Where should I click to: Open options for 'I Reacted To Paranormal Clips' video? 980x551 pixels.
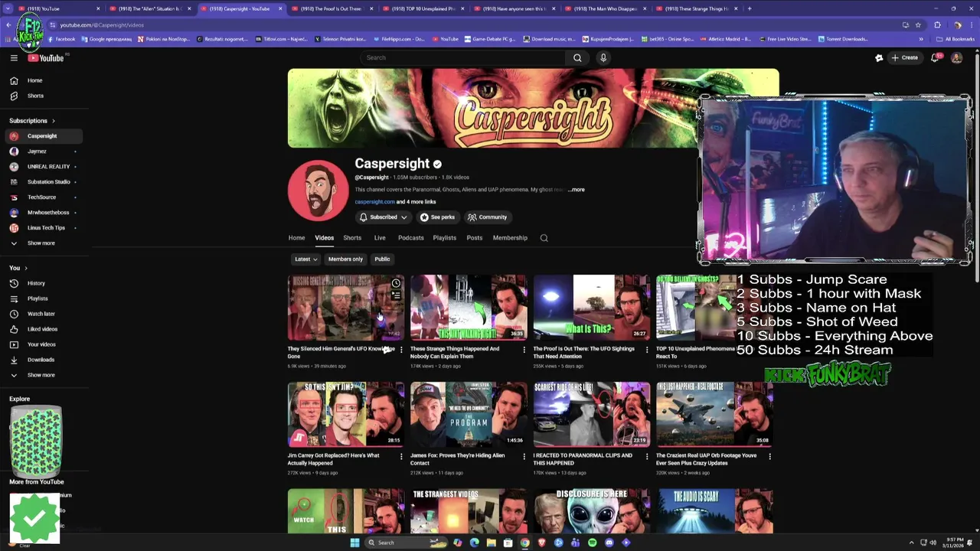point(647,456)
